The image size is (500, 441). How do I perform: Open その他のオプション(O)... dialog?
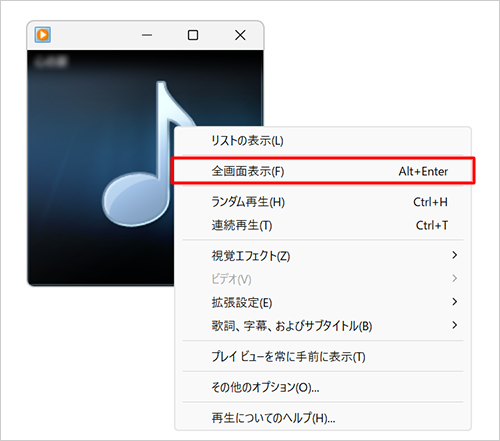[x=323, y=387]
